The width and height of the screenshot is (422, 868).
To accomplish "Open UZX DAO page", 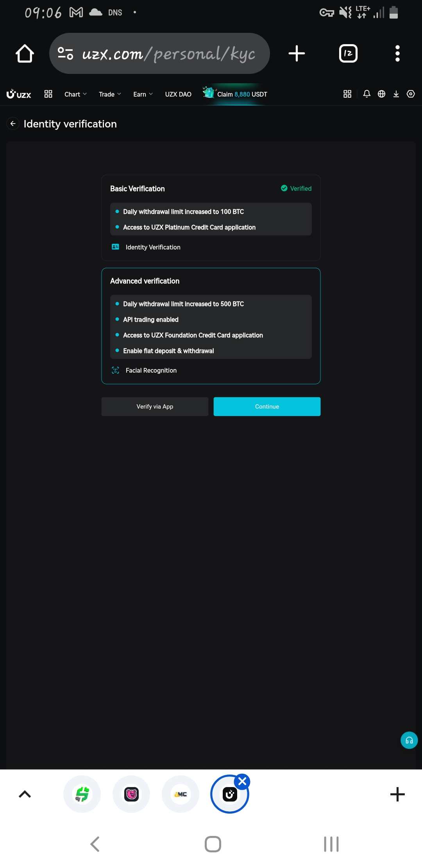I will click(178, 94).
